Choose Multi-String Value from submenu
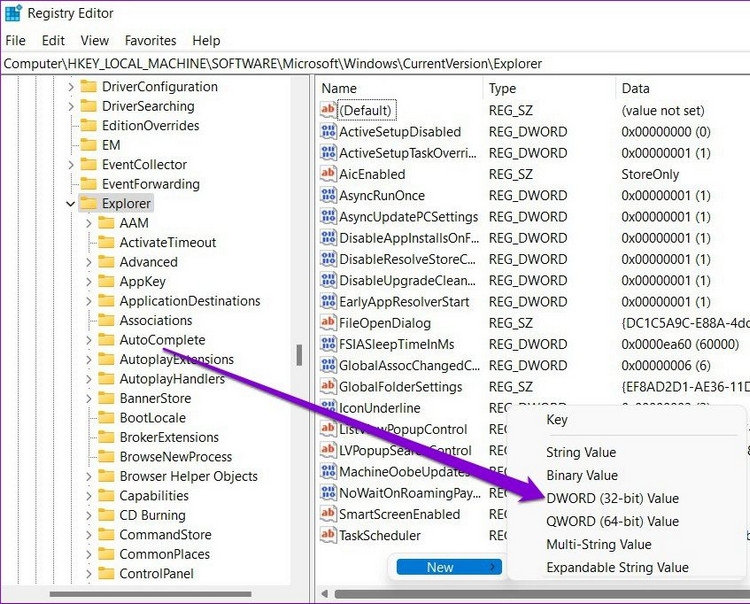This screenshot has width=750, height=604. click(x=599, y=544)
